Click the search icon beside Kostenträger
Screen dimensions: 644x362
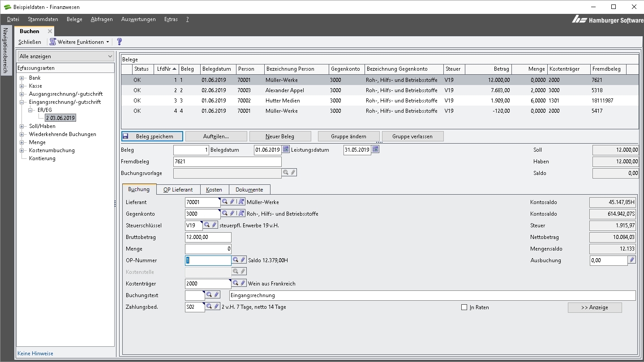236,283
